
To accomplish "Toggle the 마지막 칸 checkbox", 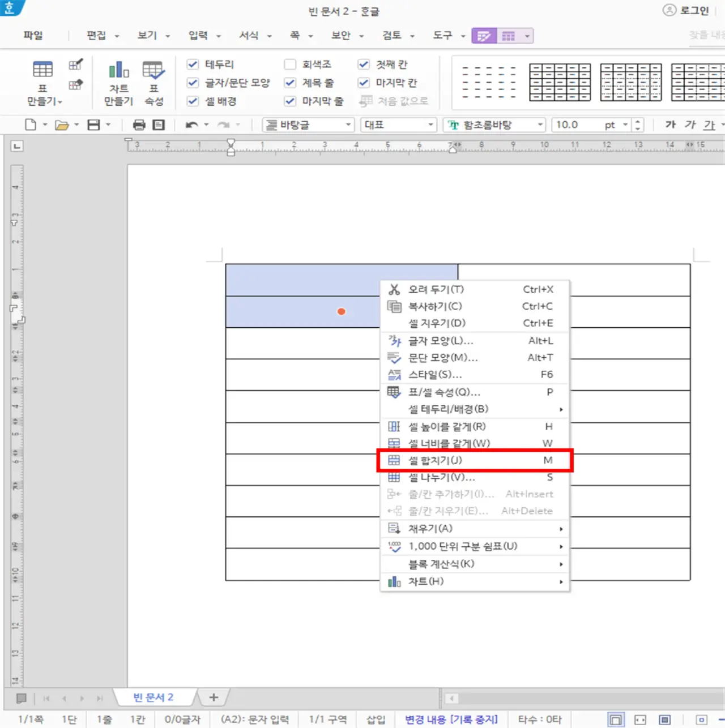I will pos(364,83).
